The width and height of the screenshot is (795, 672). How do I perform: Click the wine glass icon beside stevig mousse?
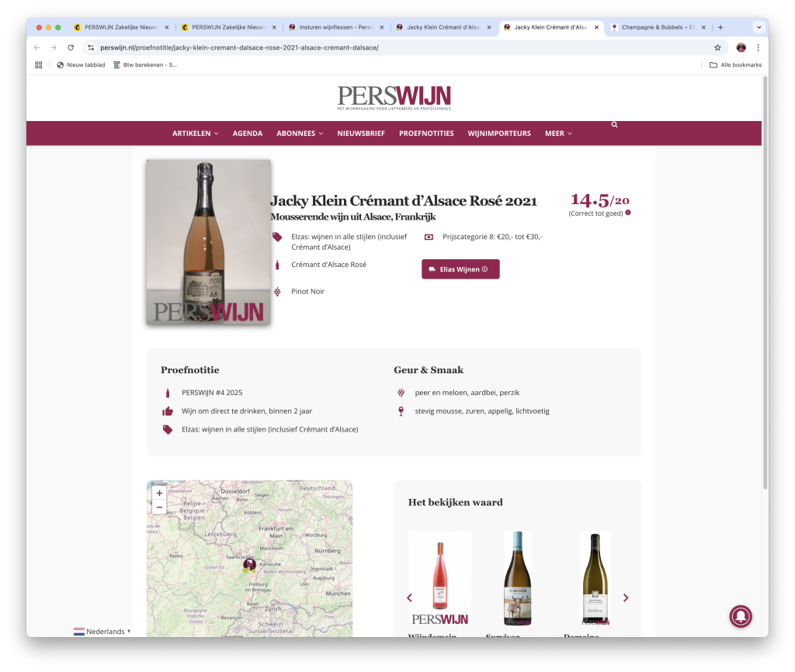coord(401,411)
